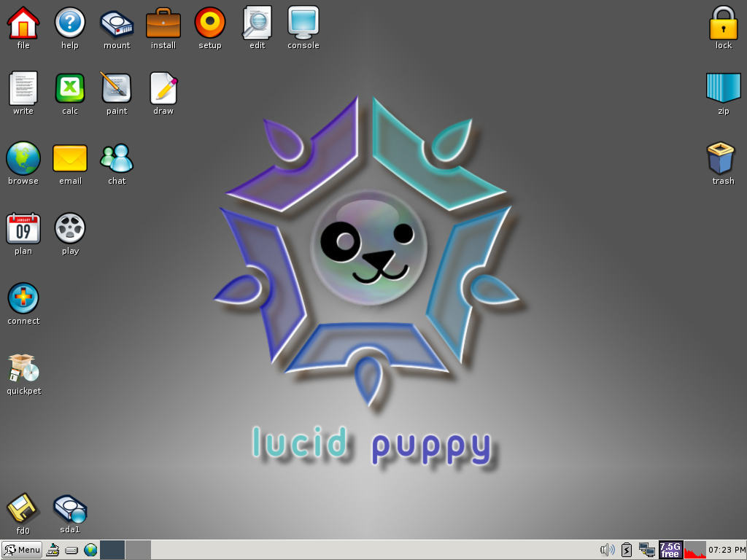Viewport: 747px width, 560px height.
Task: Open the email envelope icon
Action: 70,158
